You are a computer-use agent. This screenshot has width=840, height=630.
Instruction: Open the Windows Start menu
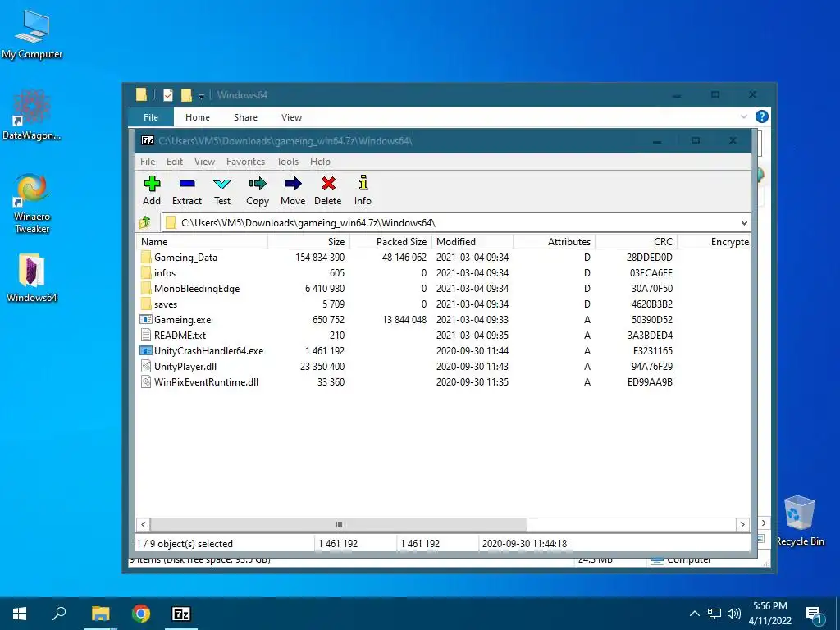(x=20, y=614)
